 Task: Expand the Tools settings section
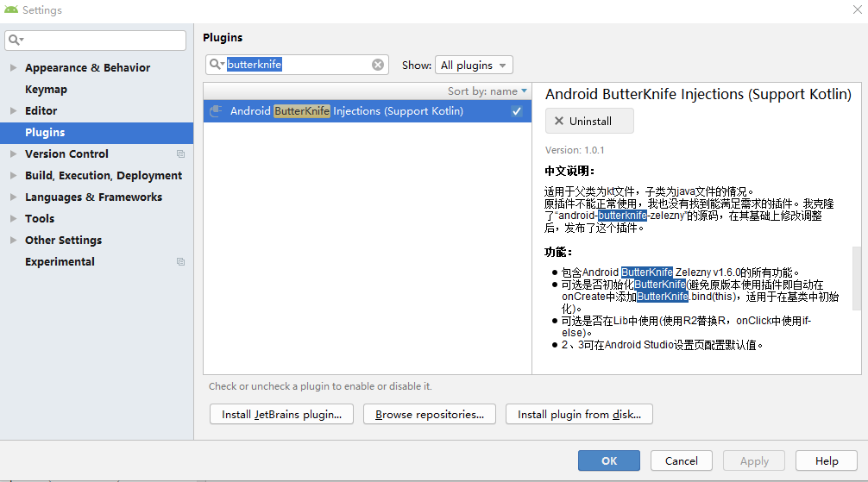coord(13,219)
